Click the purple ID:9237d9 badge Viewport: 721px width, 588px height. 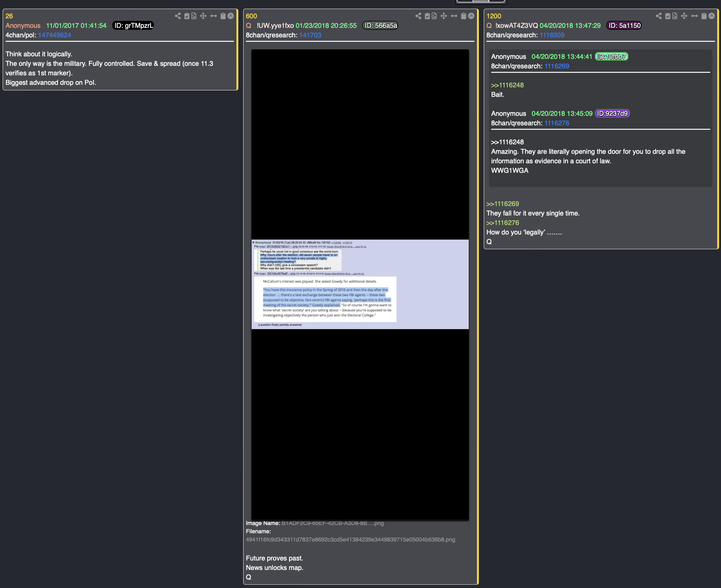[612, 114]
